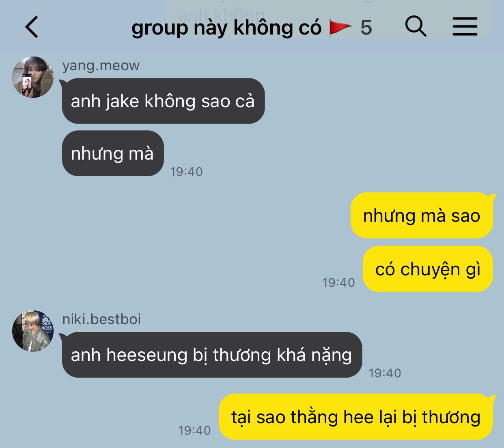
Task: Select 'tại sao thằng hee lại bị thương' bubble
Action: (x=356, y=417)
